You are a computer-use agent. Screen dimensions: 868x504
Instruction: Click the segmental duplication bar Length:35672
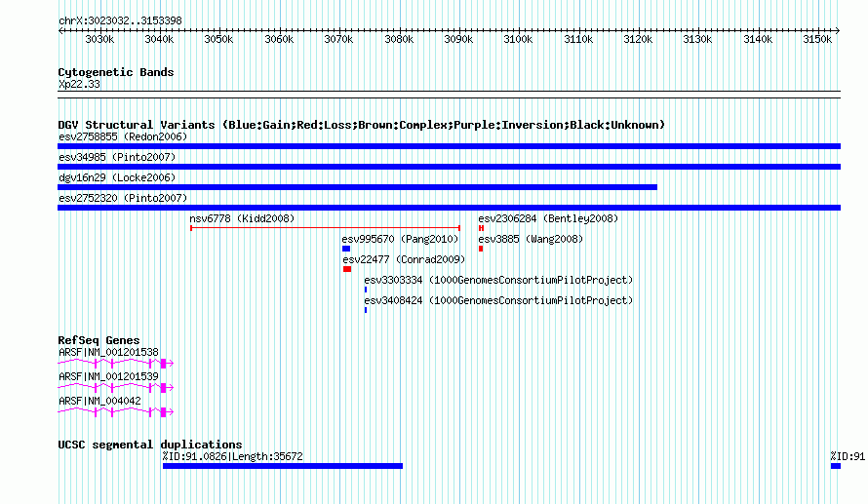283,466
